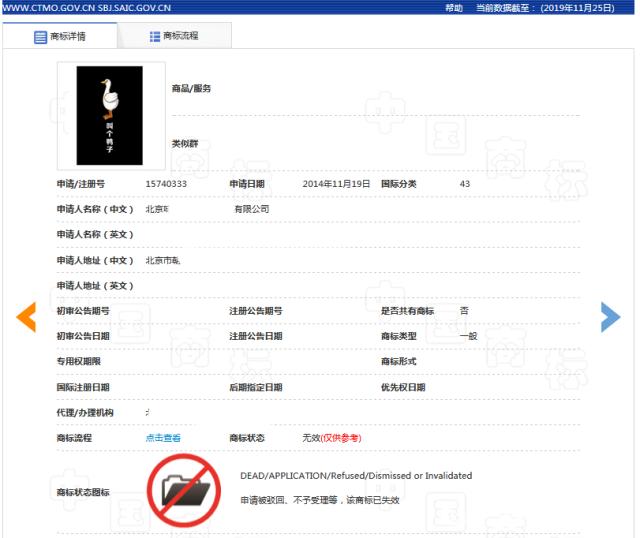Click the WWW.CTMO.GOV.CN header text
Screen dimensions: 640x538
pyautogui.click(x=87, y=8)
